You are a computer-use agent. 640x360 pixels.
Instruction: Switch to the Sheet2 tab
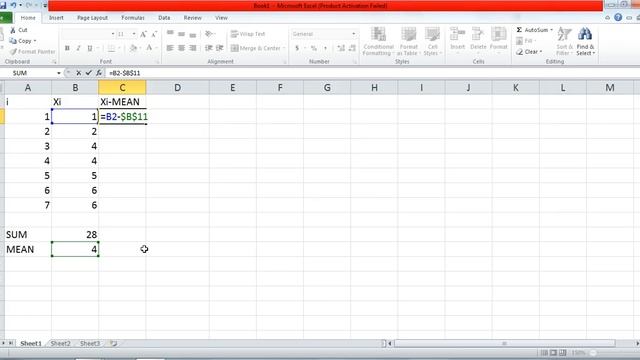click(60, 344)
